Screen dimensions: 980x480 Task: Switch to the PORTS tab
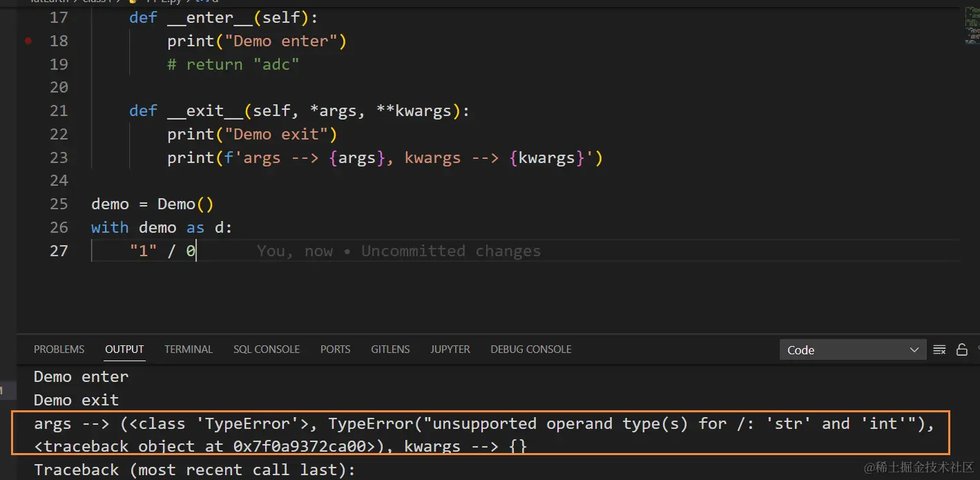pyautogui.click(x=336, y=349)
